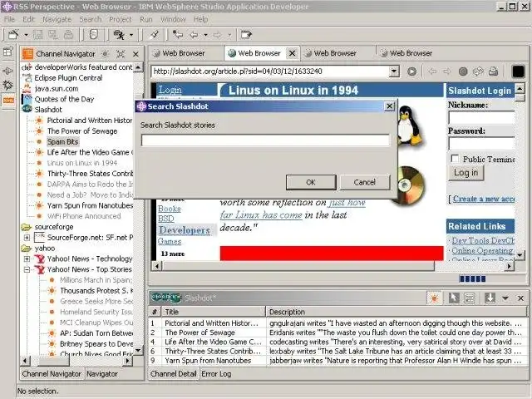Select 'Yarn Spun from Nanotubes' table row
The height and width of the screenshot is (399, 532).
pos(338,361)
